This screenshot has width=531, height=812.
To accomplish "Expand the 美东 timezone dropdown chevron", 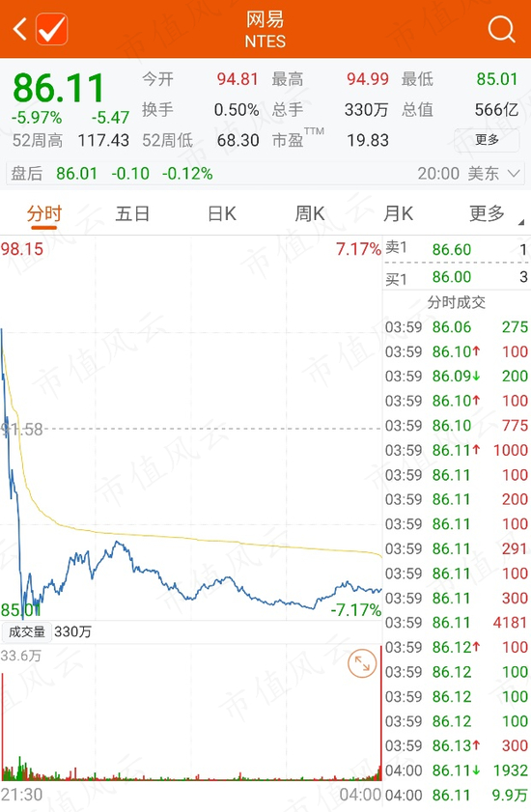I will click(x=514, y=174).
